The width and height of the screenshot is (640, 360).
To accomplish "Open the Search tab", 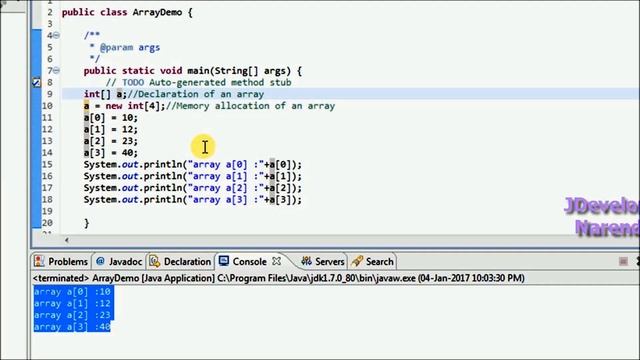I will click(373, 261).
